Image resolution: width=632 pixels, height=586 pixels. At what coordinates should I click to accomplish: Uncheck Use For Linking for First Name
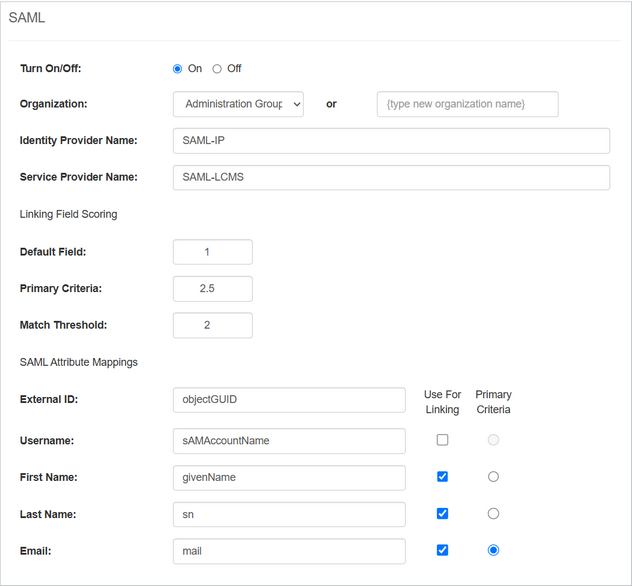(442, 477)
